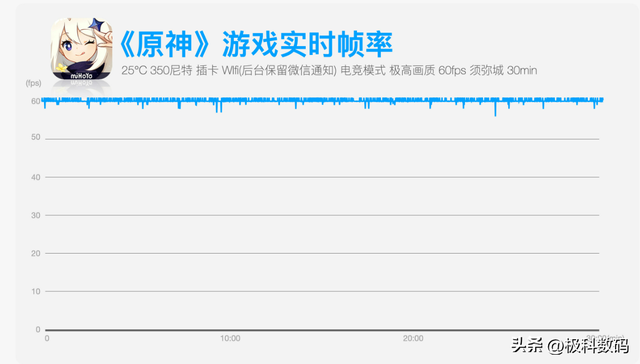Click the (fps) axis unit label
640x364 pixels.
33,83
